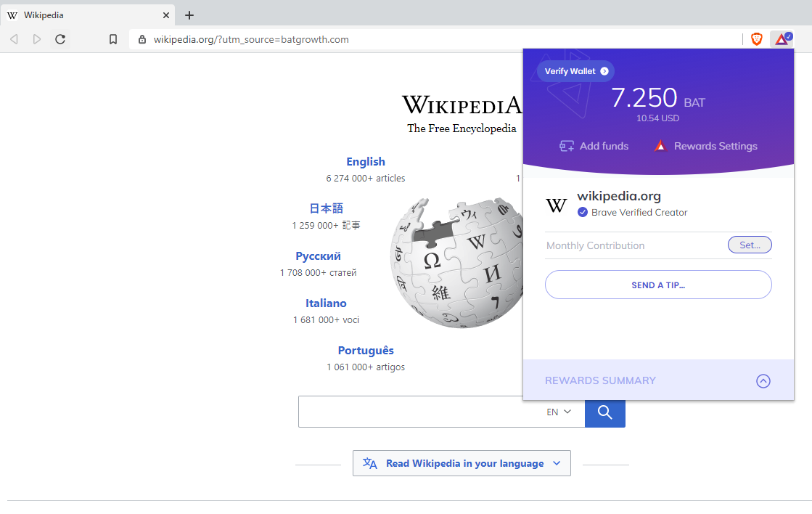This screenshot has width=812, height=514.
Task: Click the Wikipedia W logo in rewards panel
Action: (x=557, y=205)
